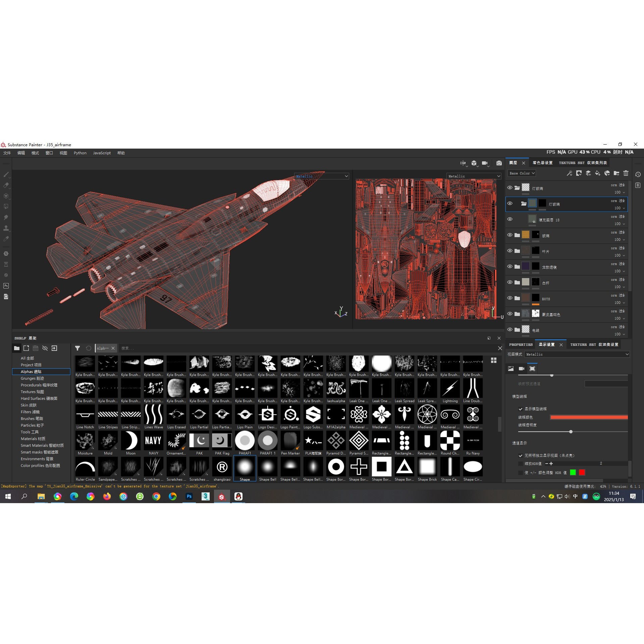
Task: Open the Base Color channel dropdown
Action: pyautogui.click(x=522, y=173)
